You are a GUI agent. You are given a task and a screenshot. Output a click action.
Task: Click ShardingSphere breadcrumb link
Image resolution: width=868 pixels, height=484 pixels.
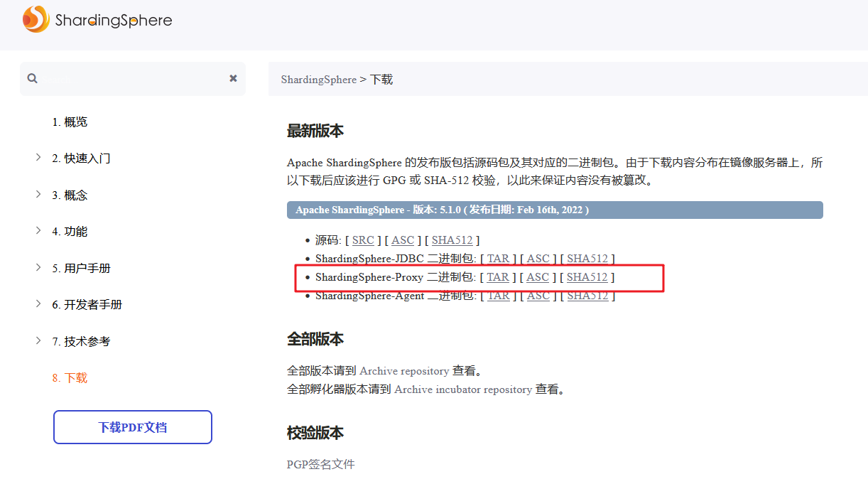click(319, 80)
